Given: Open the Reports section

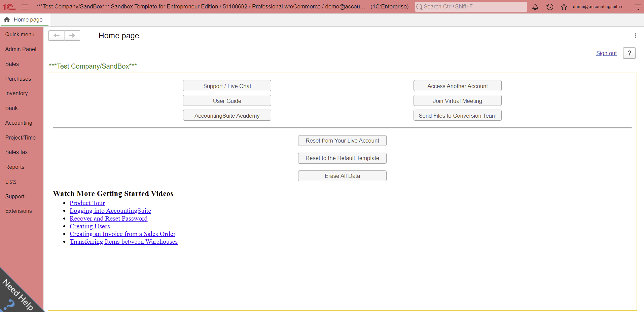Looking at the screenshot, I should tap(15, 167).
